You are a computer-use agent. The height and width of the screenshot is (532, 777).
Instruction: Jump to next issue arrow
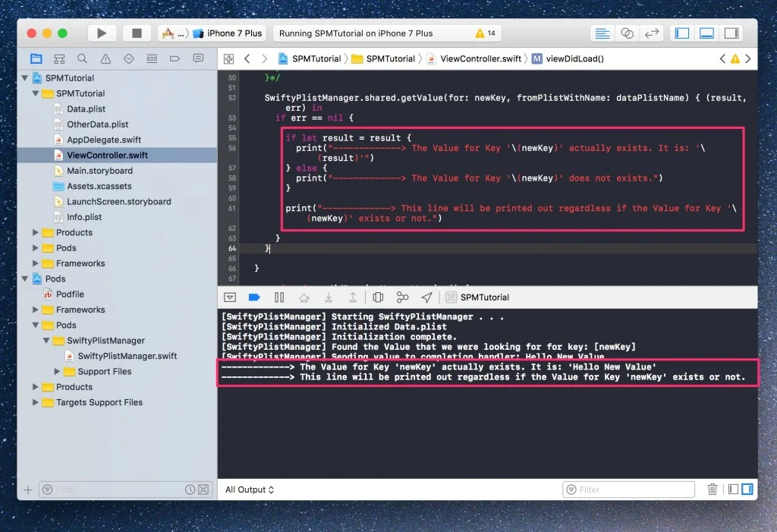click(747, 58)
